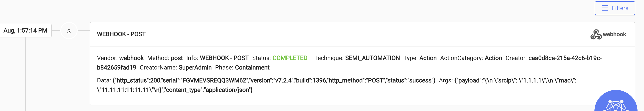Viewport: 644px width, 111px height.
Task: Select the Creator ID caa0d8ce value
Action: pos(349,63)
